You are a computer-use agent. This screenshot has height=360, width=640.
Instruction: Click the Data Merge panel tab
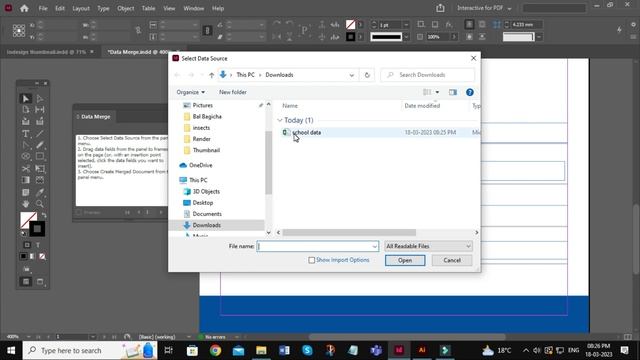tap(95, 116)
